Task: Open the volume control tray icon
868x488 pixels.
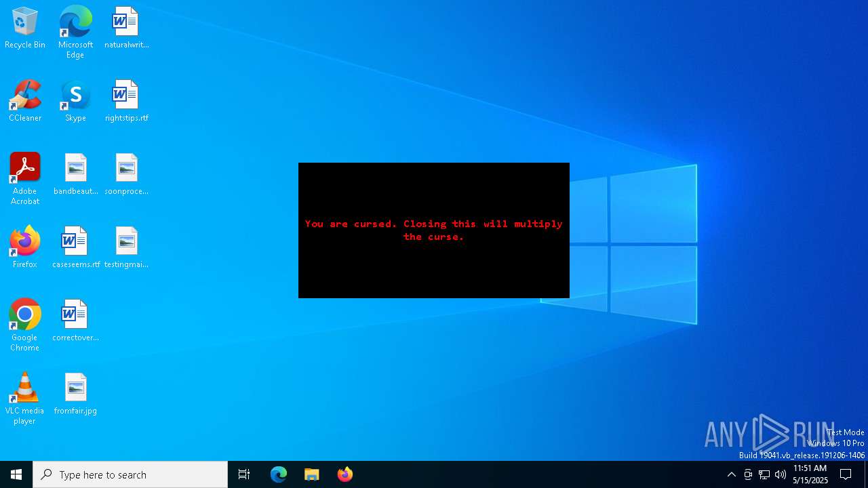Action: click(x=781, y=474)
